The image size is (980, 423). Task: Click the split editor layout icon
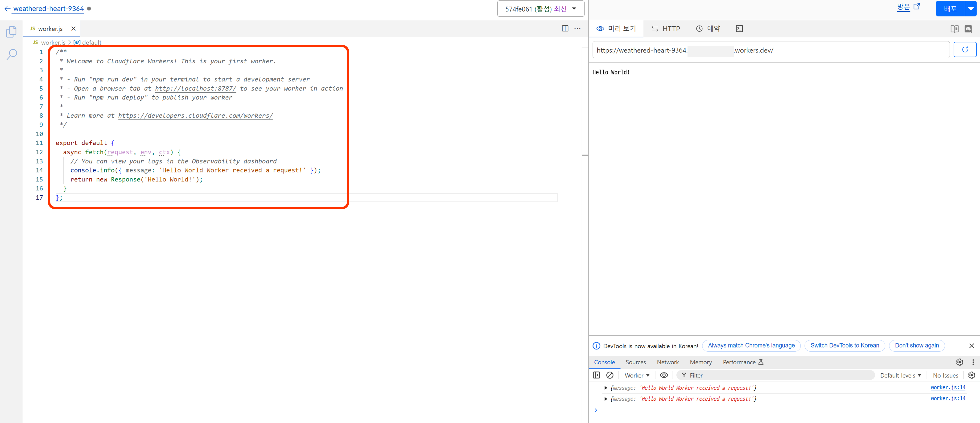[x=565, y=29]
